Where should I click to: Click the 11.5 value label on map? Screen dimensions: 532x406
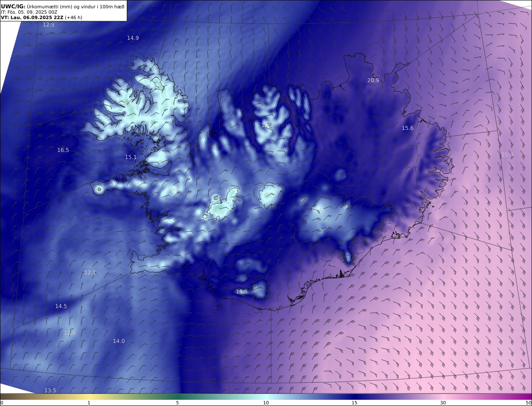pyautogui.click(x=242, y=292)
